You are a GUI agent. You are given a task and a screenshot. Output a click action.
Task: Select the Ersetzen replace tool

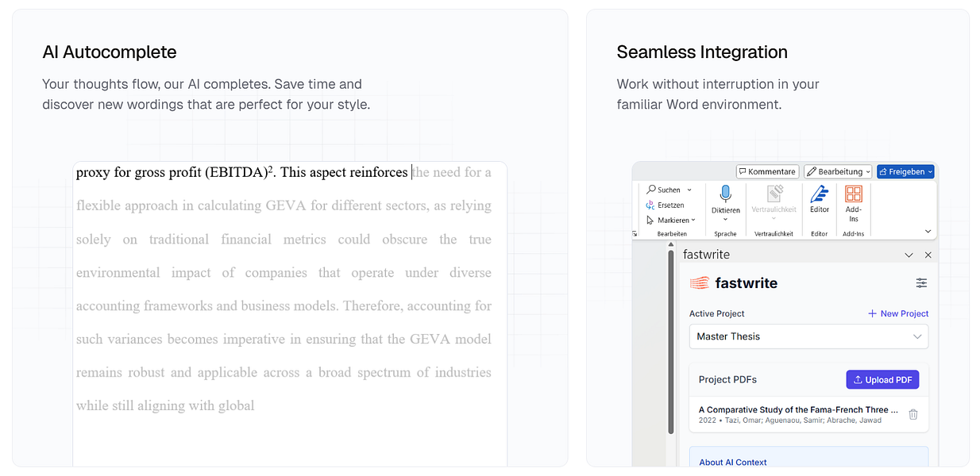[x=665, y=205]
